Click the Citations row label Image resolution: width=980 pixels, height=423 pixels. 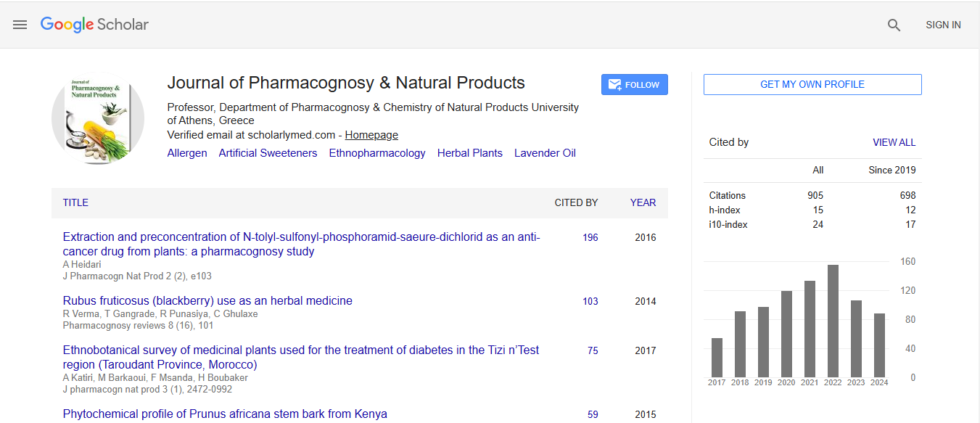point(728,195)
